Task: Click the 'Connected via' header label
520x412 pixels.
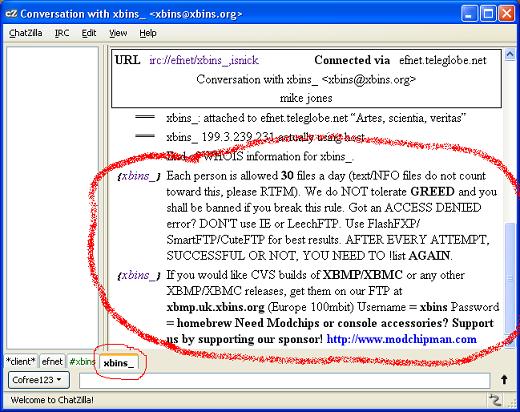Action: coord(352,60)
